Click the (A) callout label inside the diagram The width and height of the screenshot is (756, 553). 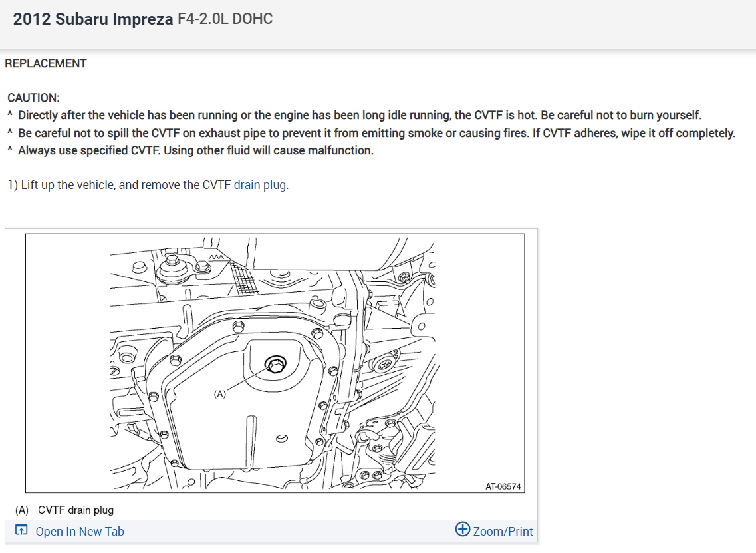220,393
